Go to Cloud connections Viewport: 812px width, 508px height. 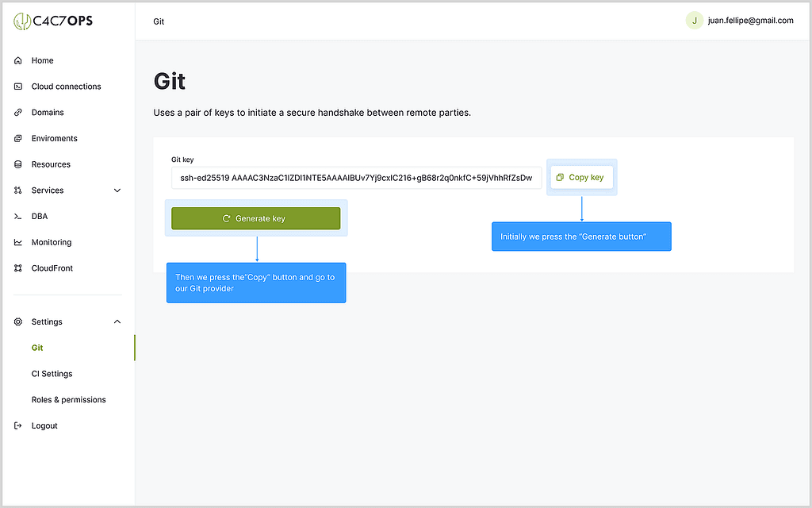point(67,87)
